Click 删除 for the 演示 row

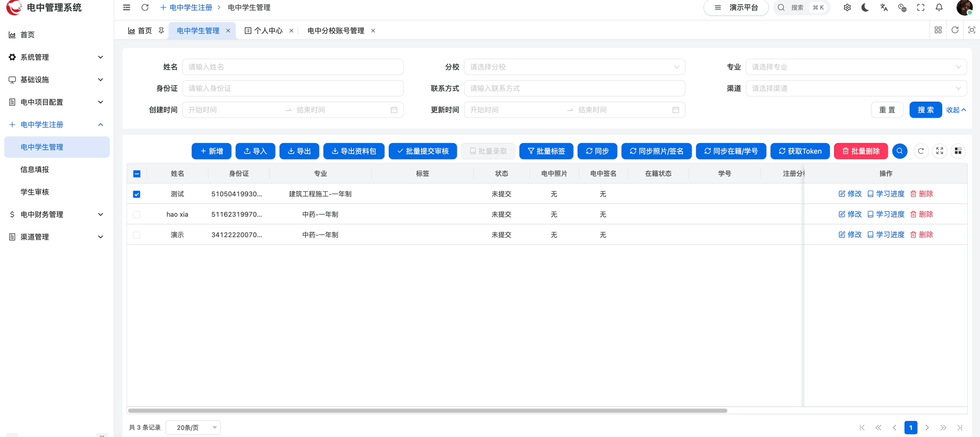[x=921, y=235]
